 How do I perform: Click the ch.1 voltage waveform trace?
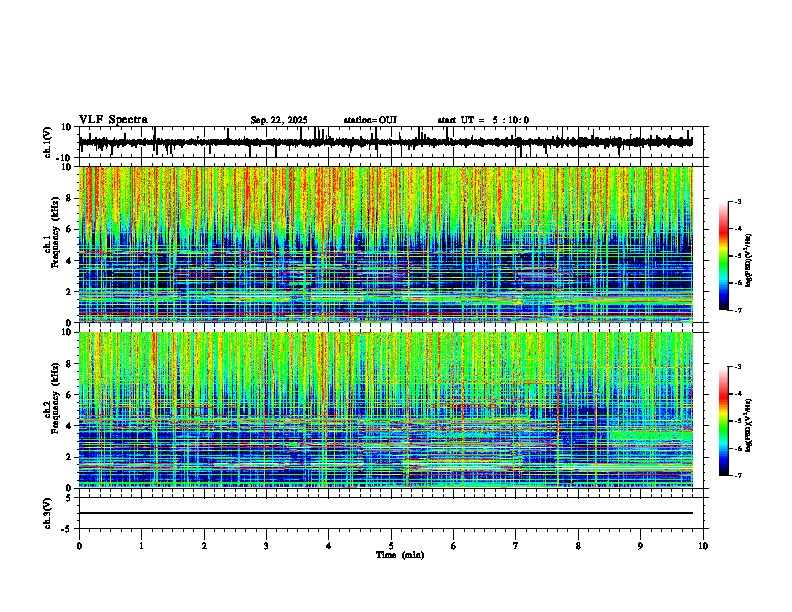(x=385, y=142)
